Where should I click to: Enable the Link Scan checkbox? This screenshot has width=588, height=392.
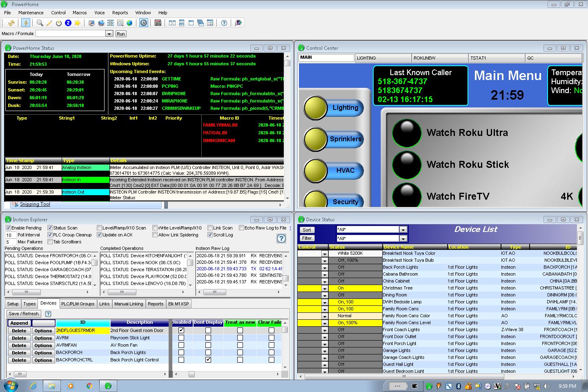tap(210, 228)
